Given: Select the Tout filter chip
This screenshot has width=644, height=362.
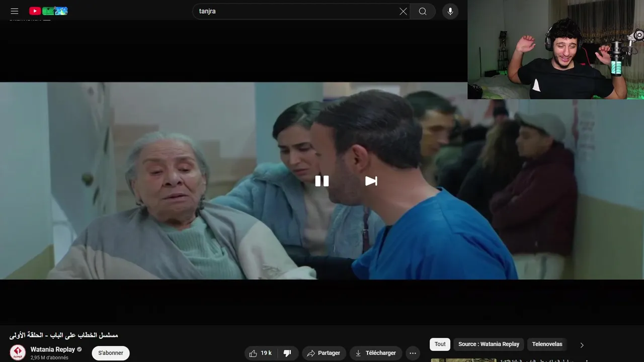Looking at the screenshot, I should click(440, 344).
